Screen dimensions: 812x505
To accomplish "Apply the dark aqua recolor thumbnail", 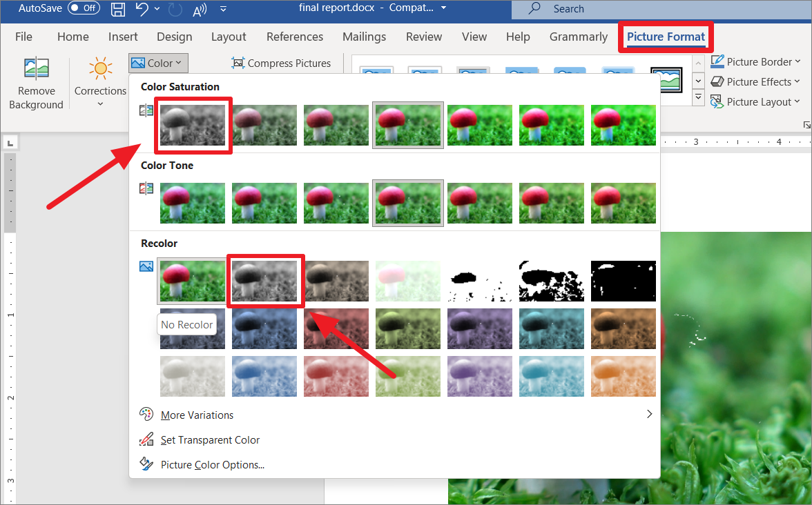I will point(552,328).
